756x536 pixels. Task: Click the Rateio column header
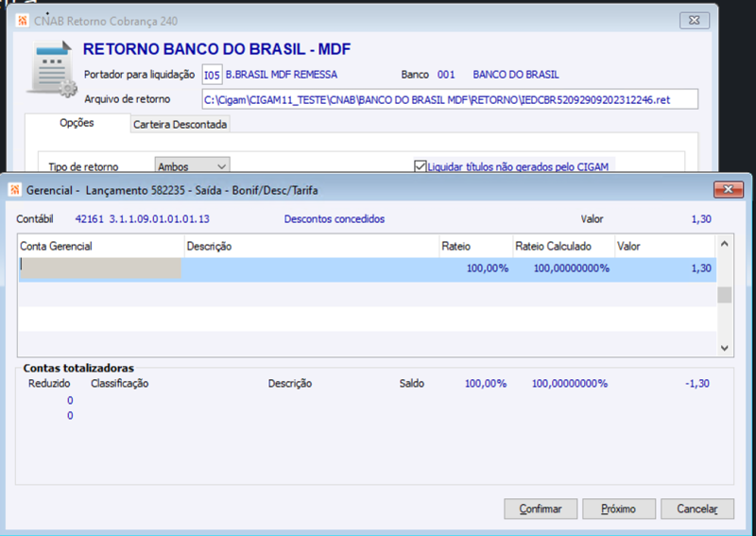(x=475, y=246)
